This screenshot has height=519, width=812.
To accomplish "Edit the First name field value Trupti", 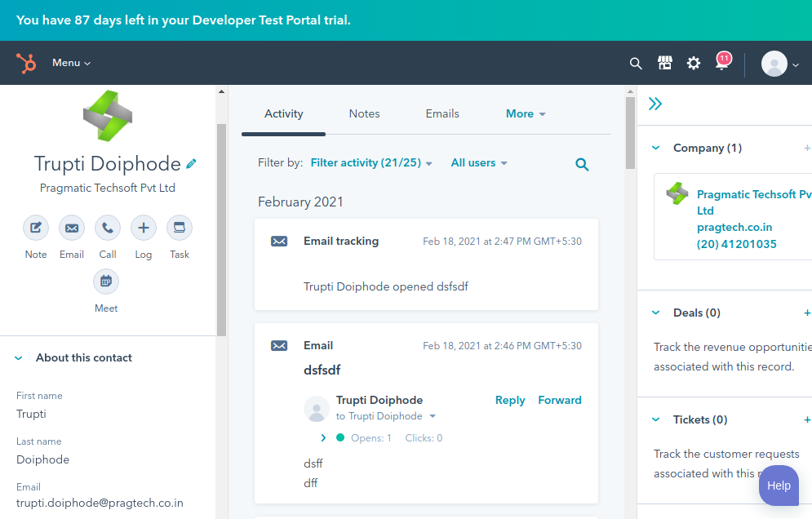I will [x=31, y=414].
